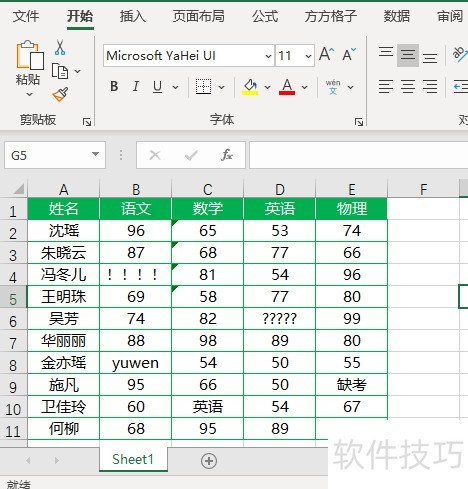Image resolution: width=468 pixels, height=489 pixels.
Task: Switch to the 审阅 tab
Action: 450,16
